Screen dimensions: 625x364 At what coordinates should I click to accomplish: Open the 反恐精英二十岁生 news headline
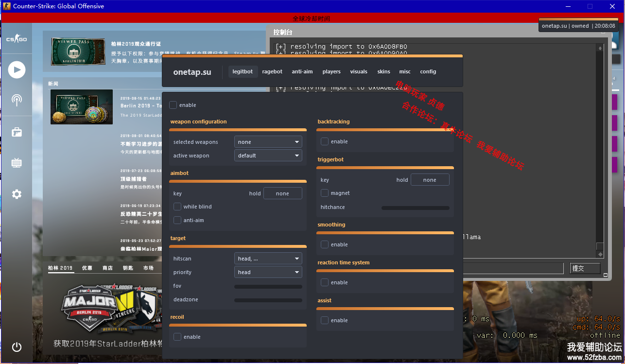pyautogui.click(x=141, y=214)
